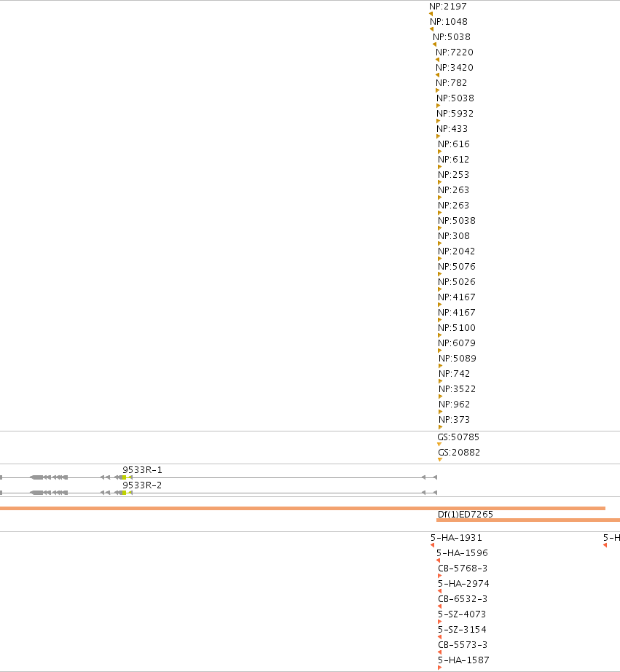Select the long unlabeled orange deficiency bar
This screenshot has height=672, width=620.
tap(302, 508)
